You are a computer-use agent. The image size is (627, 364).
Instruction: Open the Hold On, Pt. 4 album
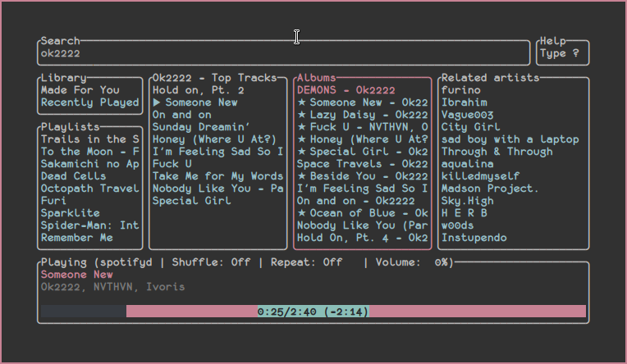(x=362, y=238)
